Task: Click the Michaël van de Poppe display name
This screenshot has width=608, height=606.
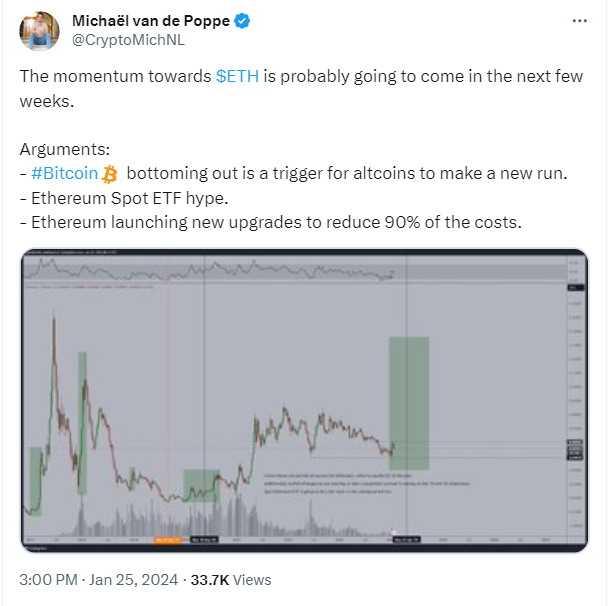Action: pyautogui.click(x=151, y=21)
